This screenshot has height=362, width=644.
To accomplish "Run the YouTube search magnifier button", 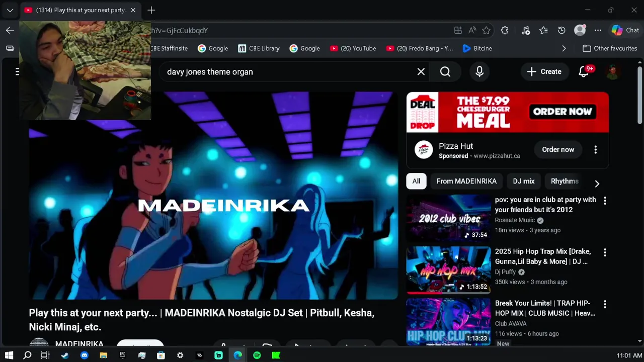I will (445, 72).
